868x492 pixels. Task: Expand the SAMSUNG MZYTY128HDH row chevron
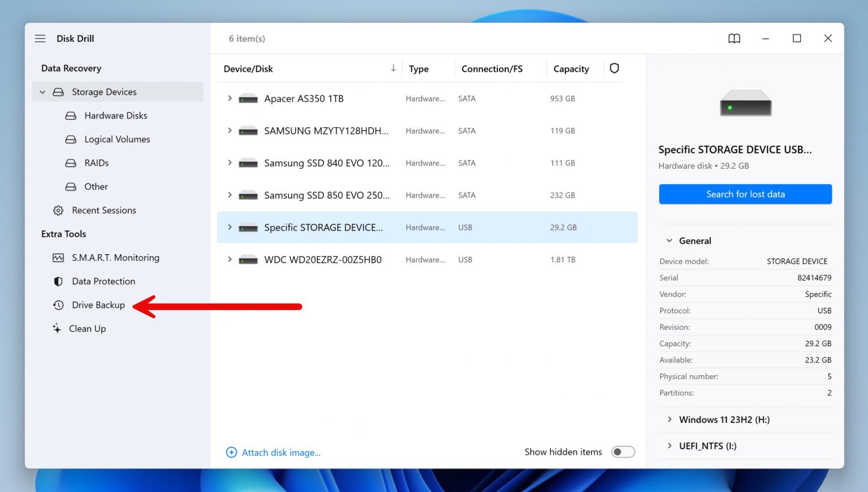[x=229, y=130]
